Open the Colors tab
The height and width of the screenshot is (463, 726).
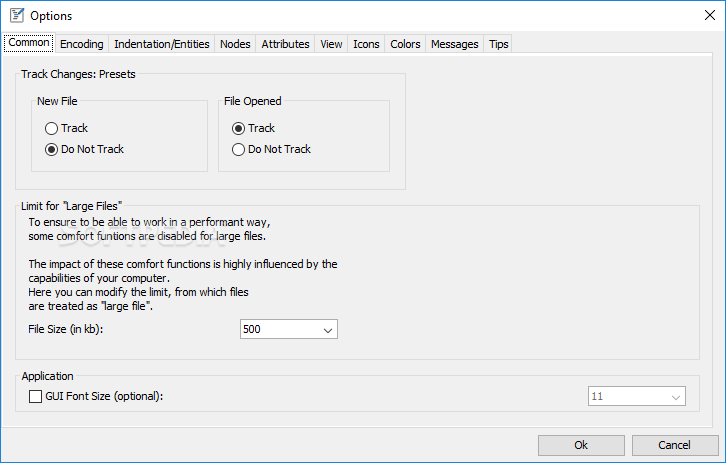[x=405, y=44]
